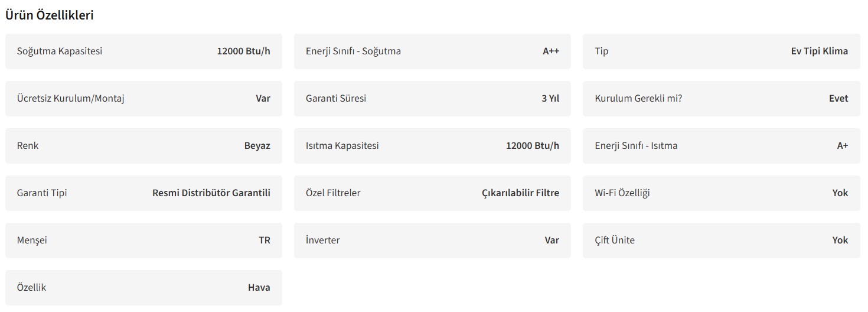Click the 'Çift Ünite' label
This screenshot has width=868, height=312.
click(x=615, y=240)
